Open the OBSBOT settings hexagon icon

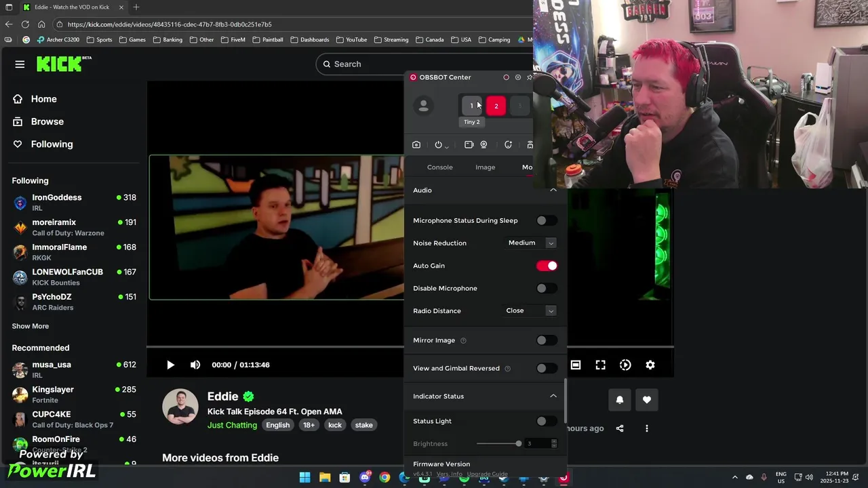click(x=518, y=77)
